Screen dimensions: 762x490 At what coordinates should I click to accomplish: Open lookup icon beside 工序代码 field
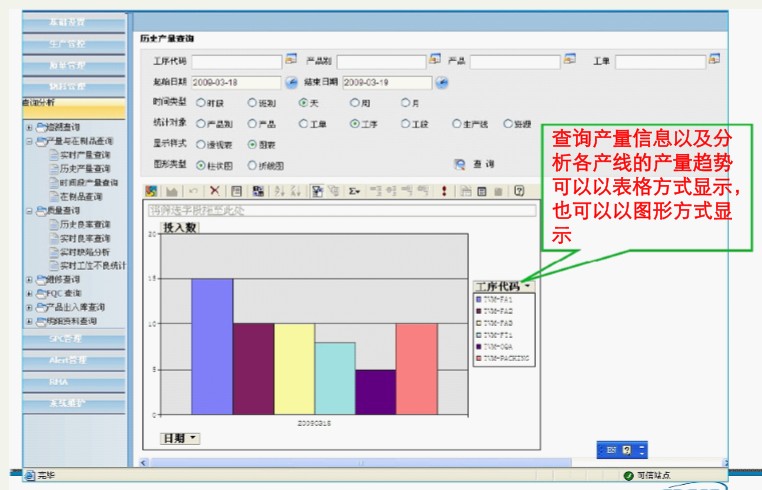[x=291, y=59]
